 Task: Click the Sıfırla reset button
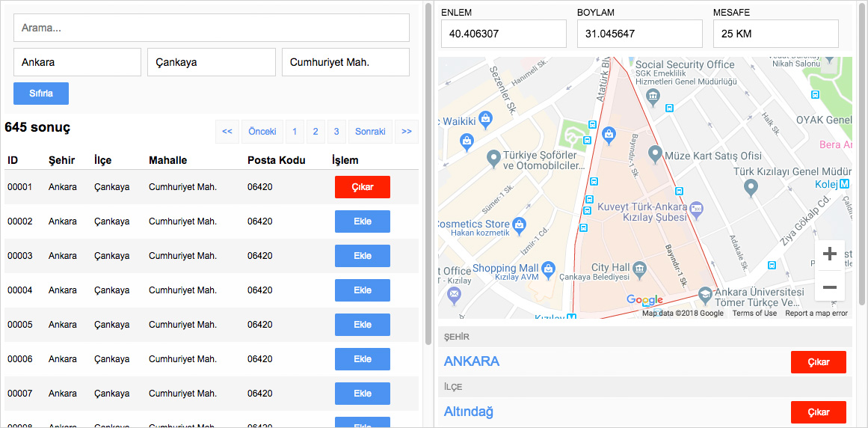tap(41, 94)
